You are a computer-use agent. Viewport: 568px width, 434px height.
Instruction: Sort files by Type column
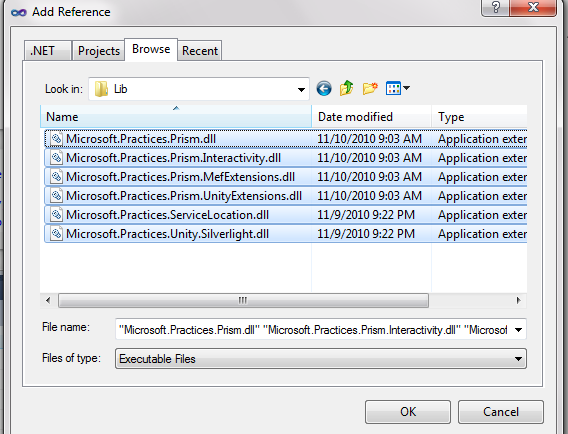tap(479, 117)
